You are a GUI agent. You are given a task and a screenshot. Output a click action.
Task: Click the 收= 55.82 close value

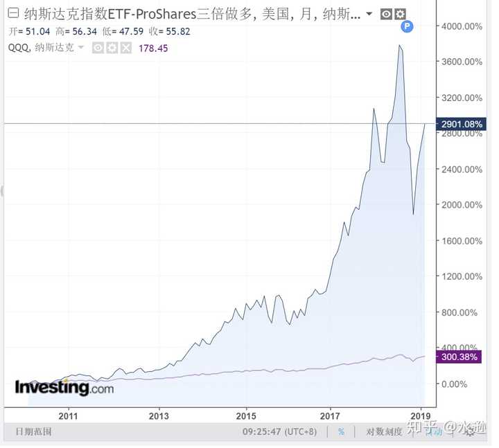[171, 31]
